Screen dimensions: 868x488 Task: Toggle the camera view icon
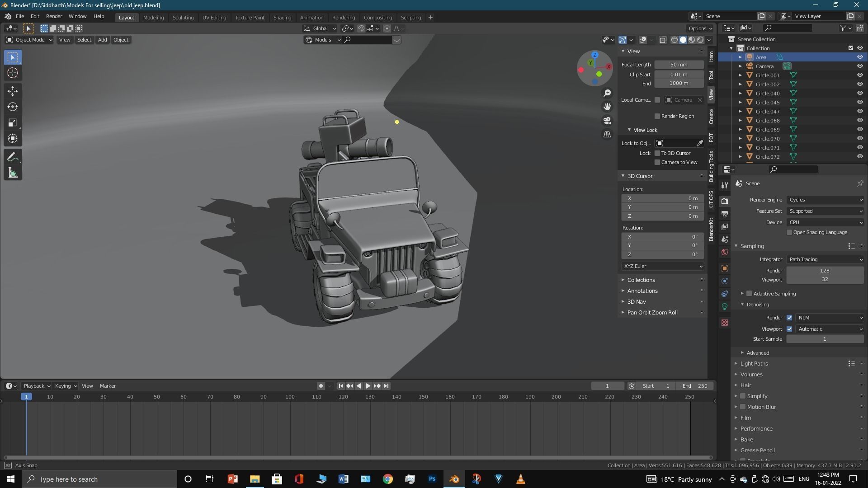pyautogui.click(x=607, y=121)
